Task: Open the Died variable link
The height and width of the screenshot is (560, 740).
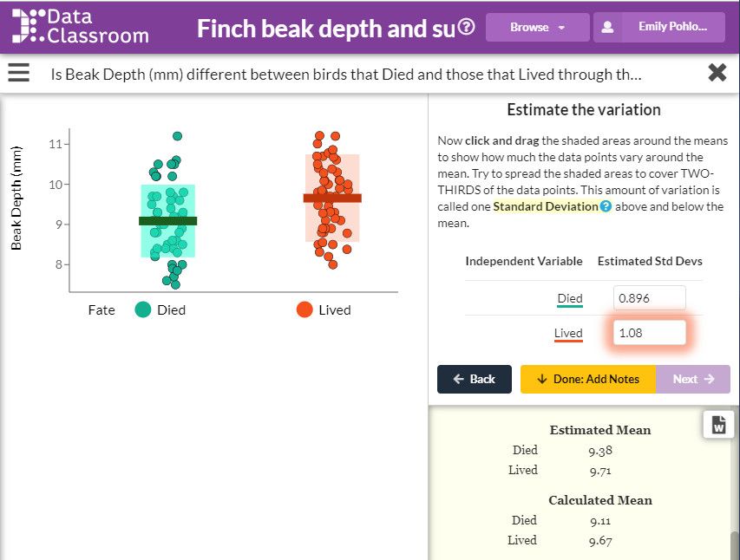Action: click(569, 298)
